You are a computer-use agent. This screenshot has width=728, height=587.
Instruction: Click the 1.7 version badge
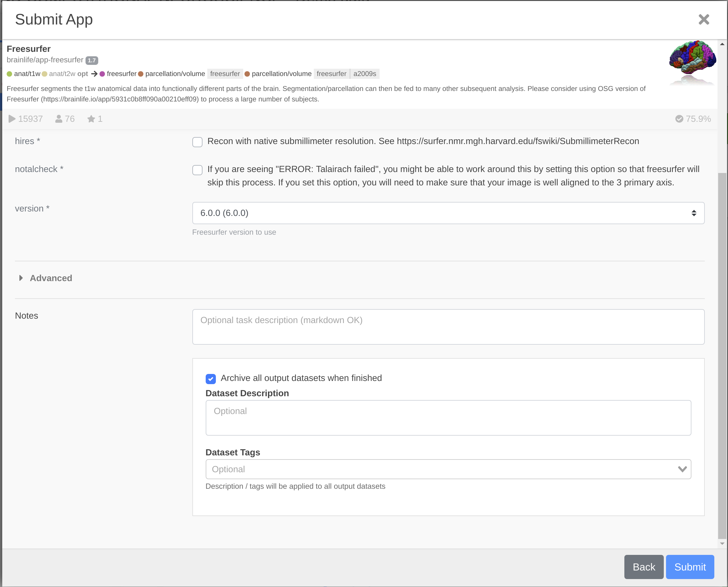tap(92, 60)
